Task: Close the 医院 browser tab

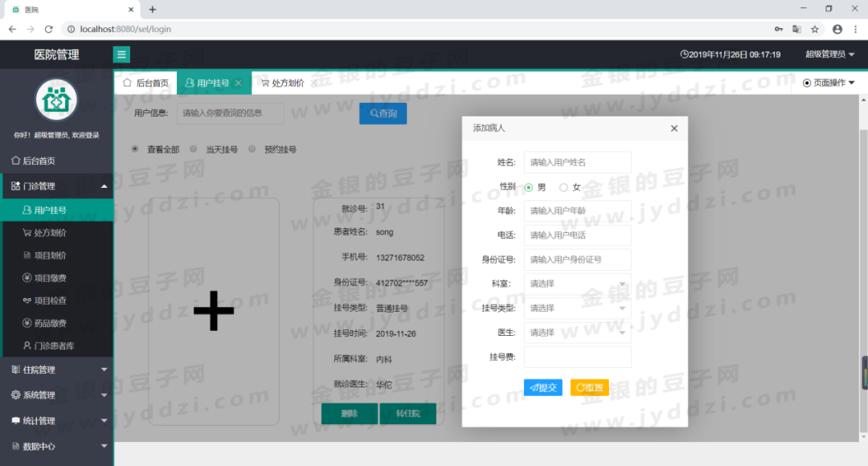Action: coord(131,10)
